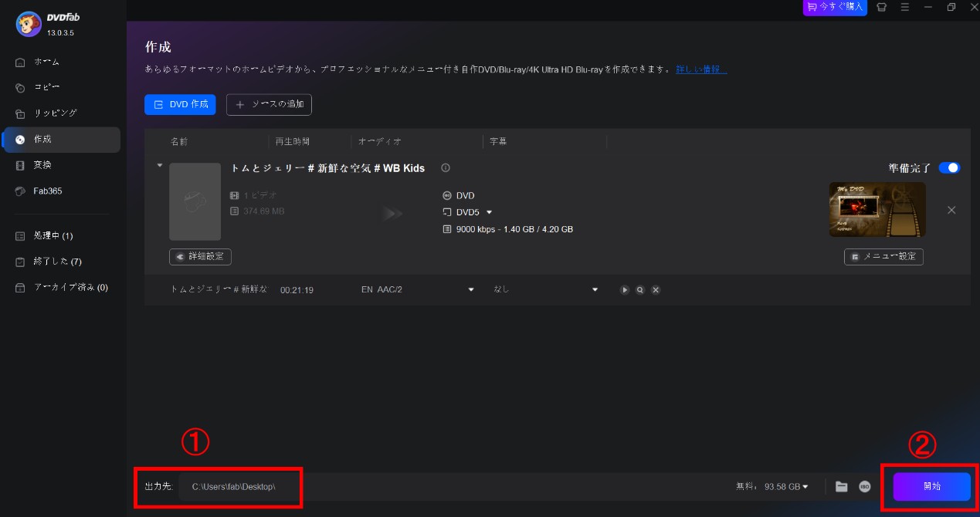Click the video count icon next to 1ビデオ
Viewport: 980px width, 517px height.
(x=235, y=196)
